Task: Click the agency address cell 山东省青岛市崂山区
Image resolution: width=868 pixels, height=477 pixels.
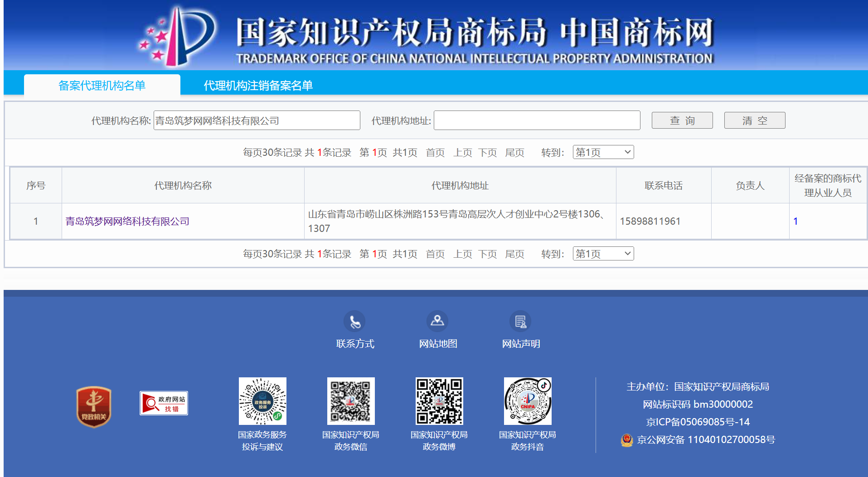Action: [x=460, y=221]
